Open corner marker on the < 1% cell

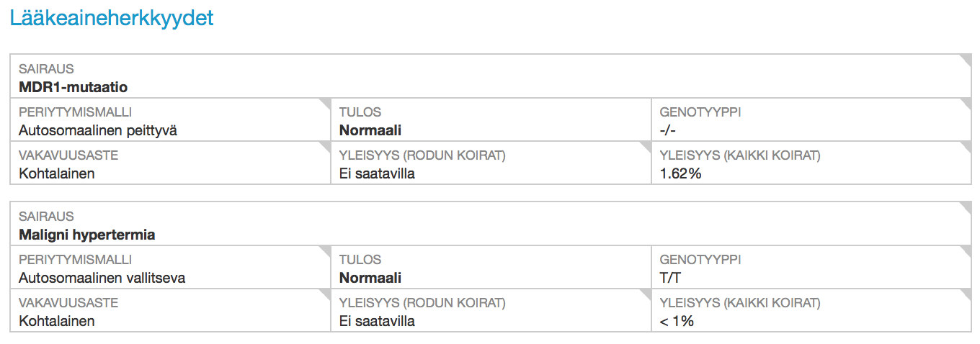point(965,294)
